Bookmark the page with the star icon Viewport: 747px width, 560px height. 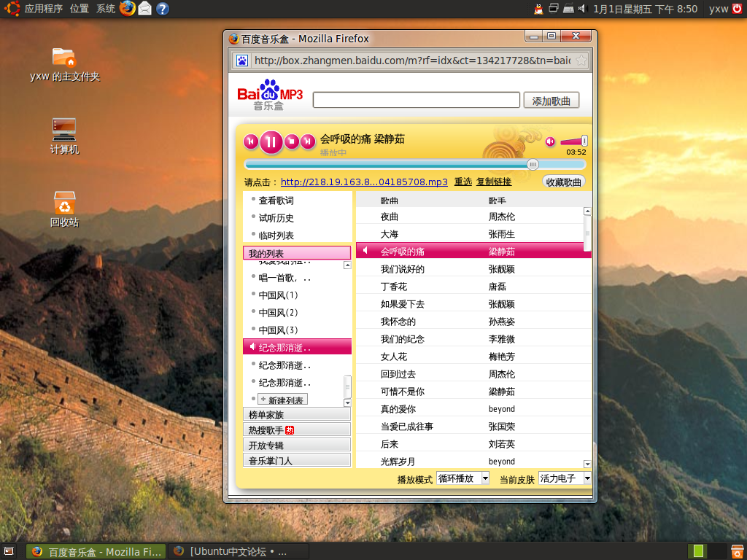point(581,61)
